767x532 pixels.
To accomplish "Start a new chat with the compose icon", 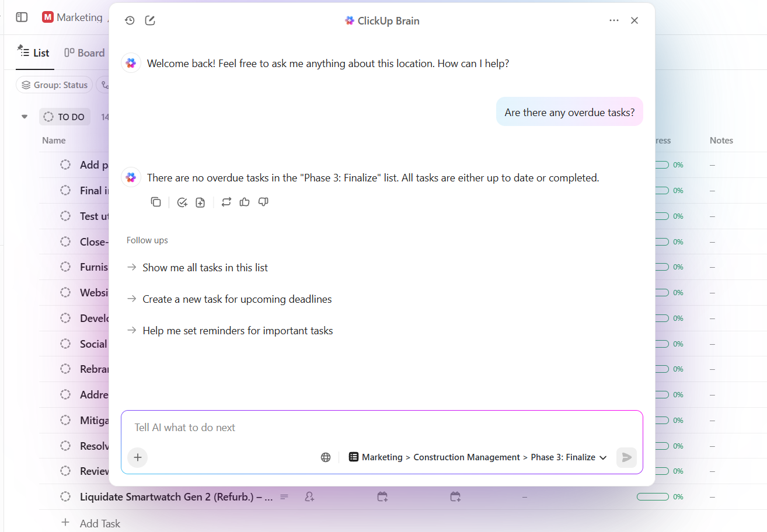I will coord(150,20).
